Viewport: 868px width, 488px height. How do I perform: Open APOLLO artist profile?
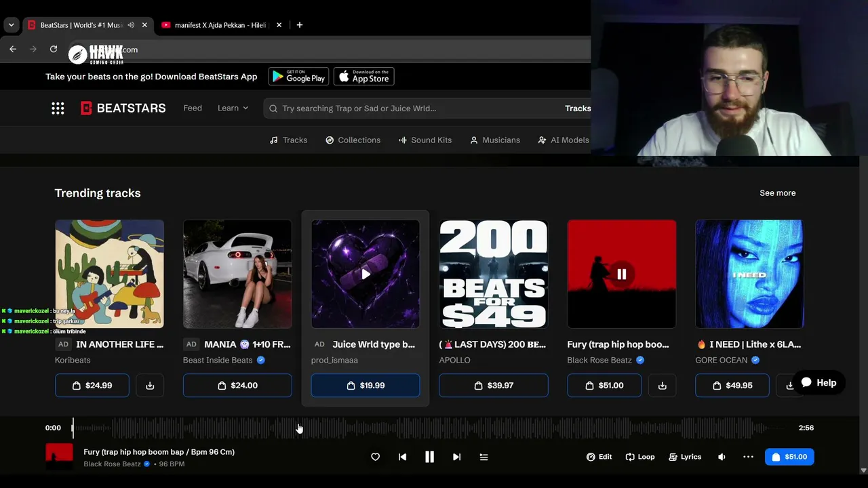[454, 360]
